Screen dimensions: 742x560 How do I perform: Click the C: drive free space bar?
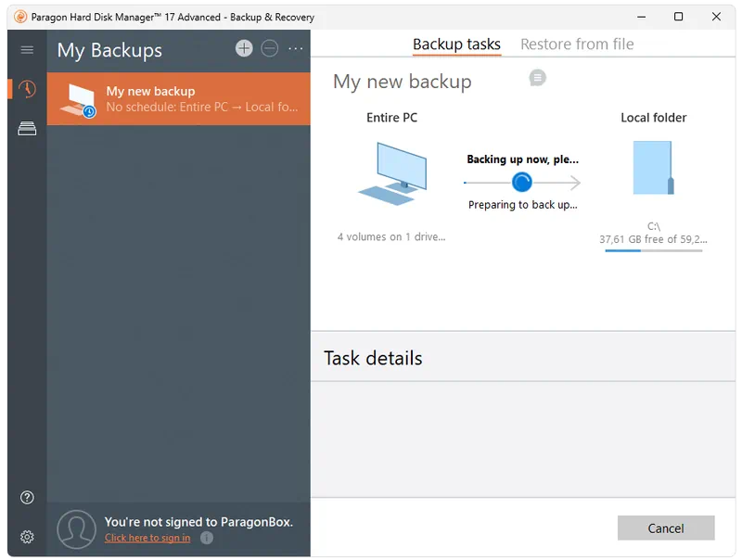tap(653, 250)
